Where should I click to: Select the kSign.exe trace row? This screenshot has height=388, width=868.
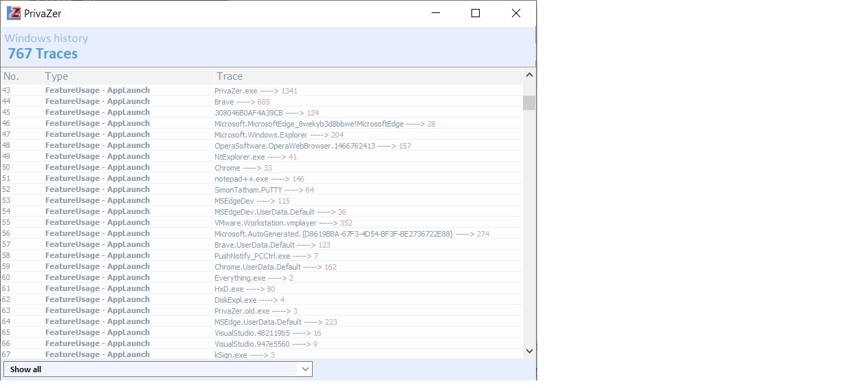(244, 355)
